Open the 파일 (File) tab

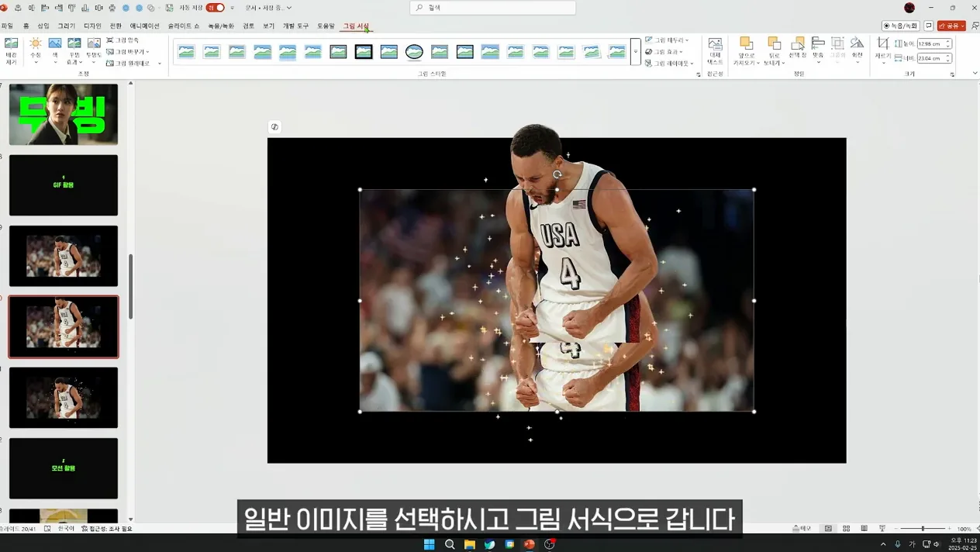[7, 26]
